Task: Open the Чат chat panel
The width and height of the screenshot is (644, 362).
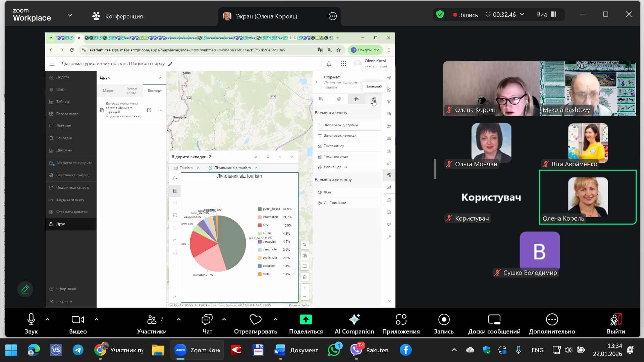Action: coord(207,320)
